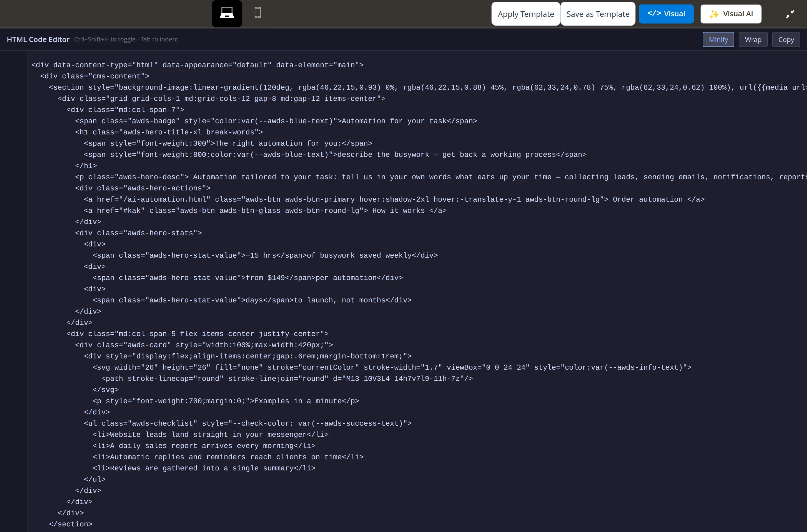The width and height of the screenshot is (807, 532).
Task: Click Save as Template button
Action: [x=597, y=14]
